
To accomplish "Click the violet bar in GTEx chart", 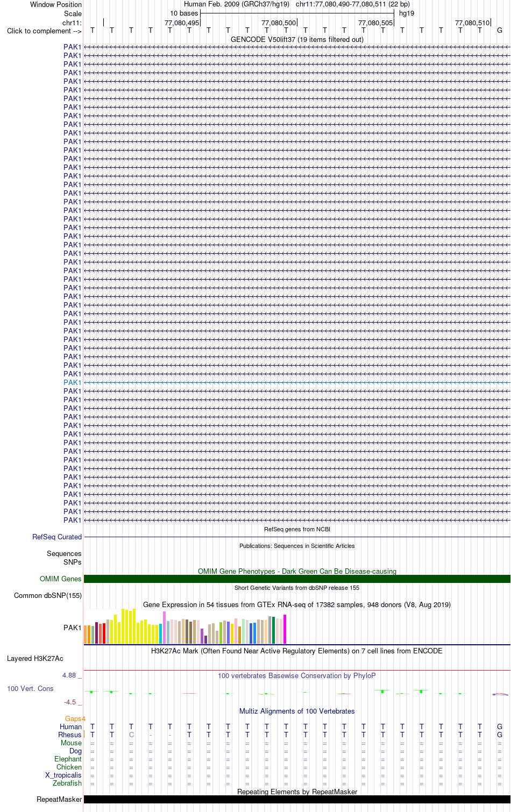I will click(165, 628).
